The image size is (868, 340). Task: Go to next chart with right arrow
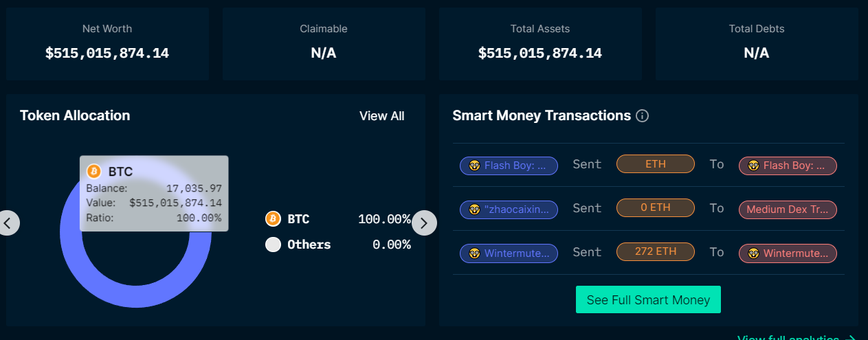[424, 223]
